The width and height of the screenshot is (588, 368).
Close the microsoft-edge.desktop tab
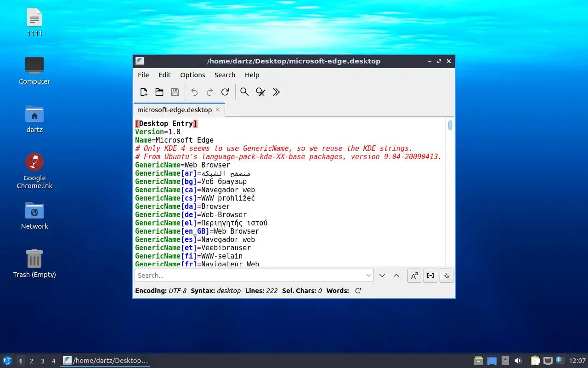218,109
